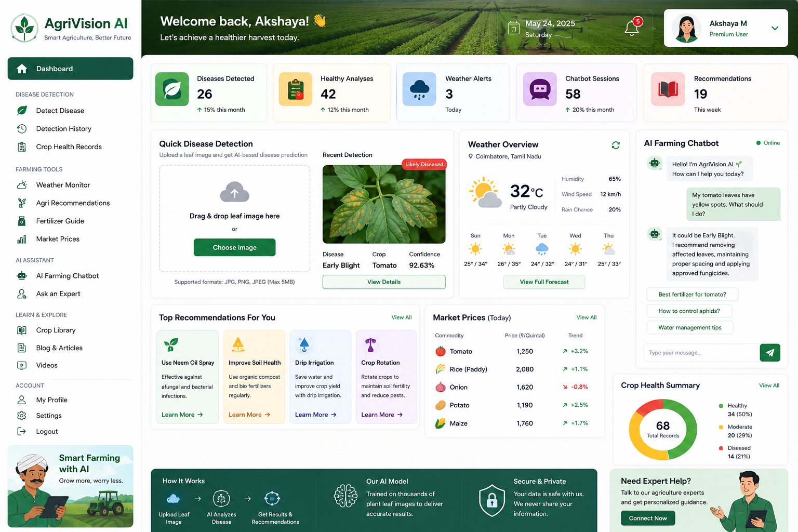Learn more about Improve Soil Health

(249, 415)
